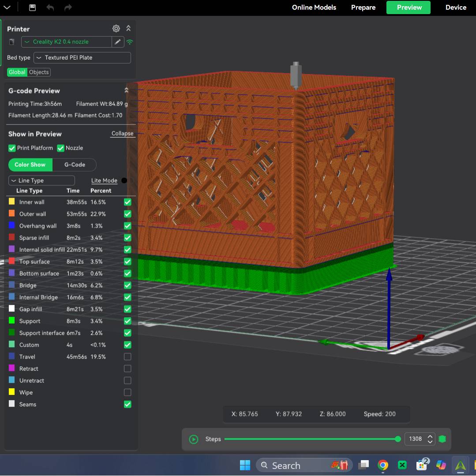
Task: Click the undo arrow icon
Action: point(50,7)
